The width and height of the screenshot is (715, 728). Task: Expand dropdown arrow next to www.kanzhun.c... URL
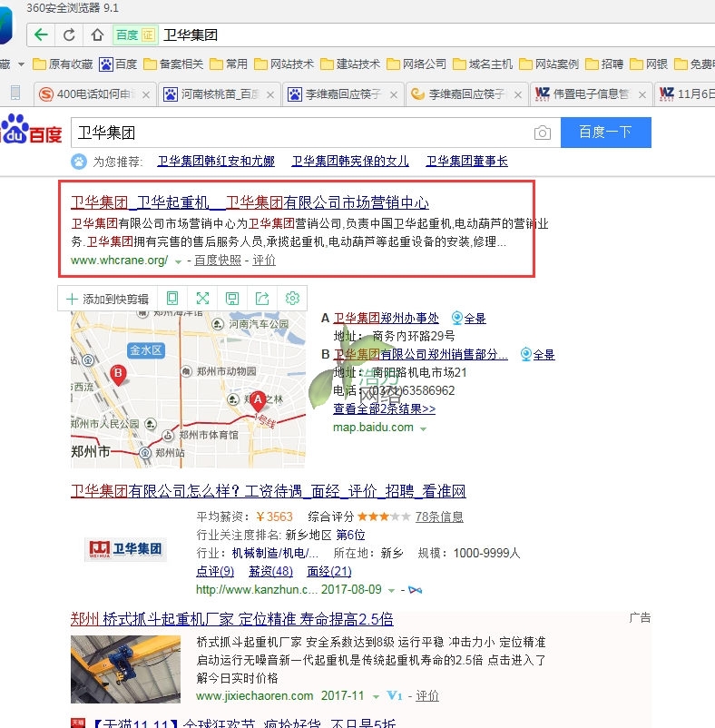(391, 590)
